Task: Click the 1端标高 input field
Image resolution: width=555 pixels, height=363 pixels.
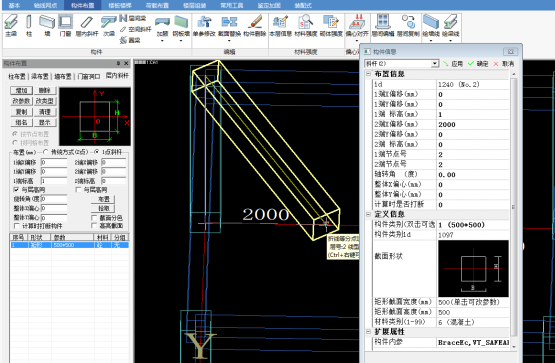Action: 54,181
